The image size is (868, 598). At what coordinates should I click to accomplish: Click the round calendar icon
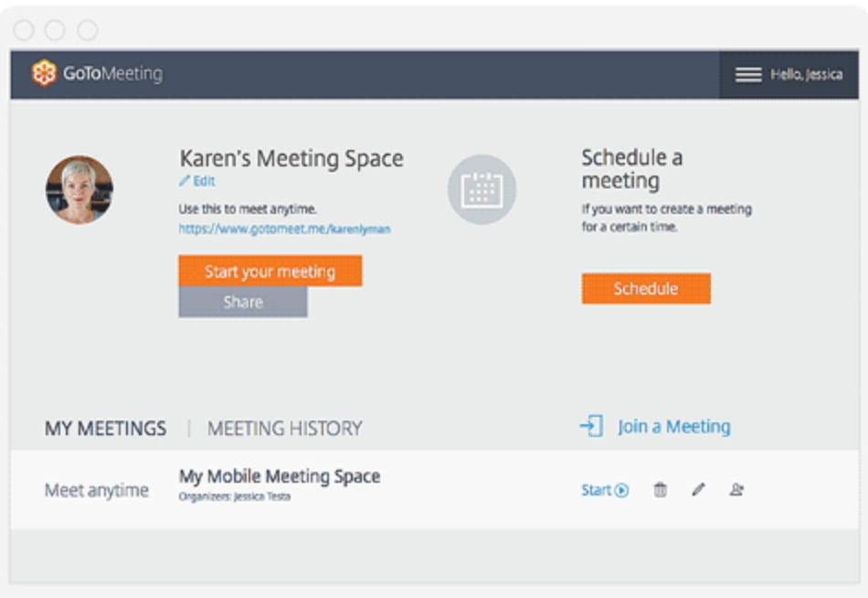click(482, 189)
